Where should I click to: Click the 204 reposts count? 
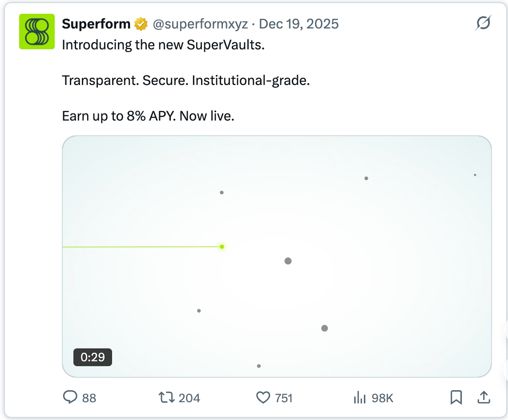(189, 398)
